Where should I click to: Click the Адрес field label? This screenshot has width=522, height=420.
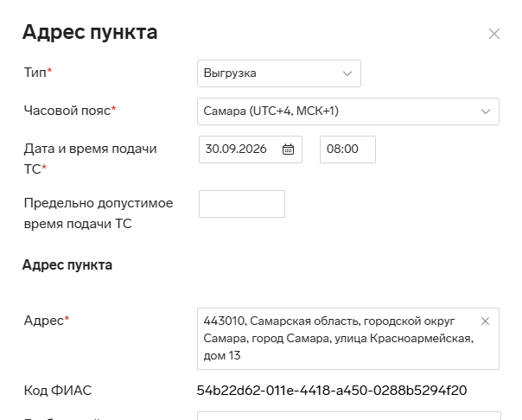[47, 321]
